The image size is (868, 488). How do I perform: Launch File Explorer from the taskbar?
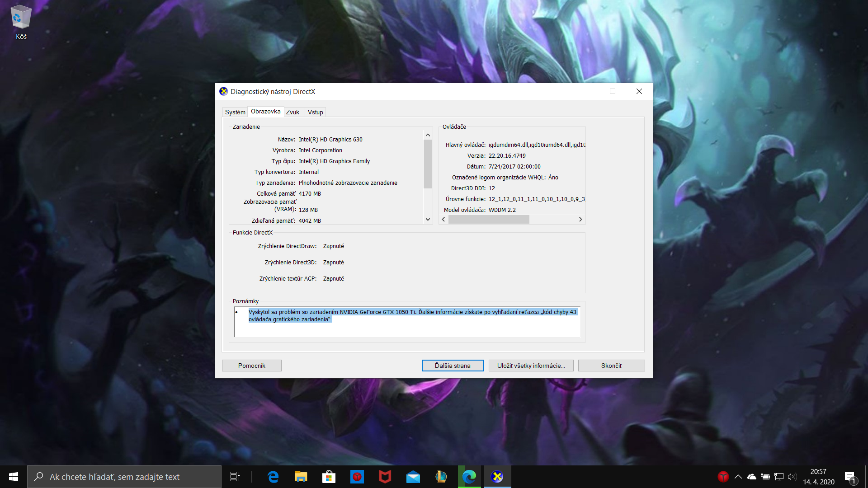[301, 477]
